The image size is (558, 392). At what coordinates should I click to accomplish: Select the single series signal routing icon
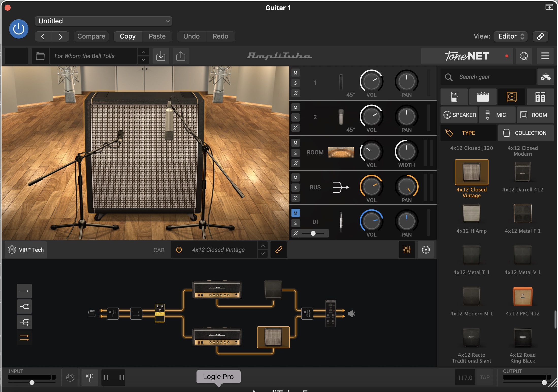click(24, 291)
